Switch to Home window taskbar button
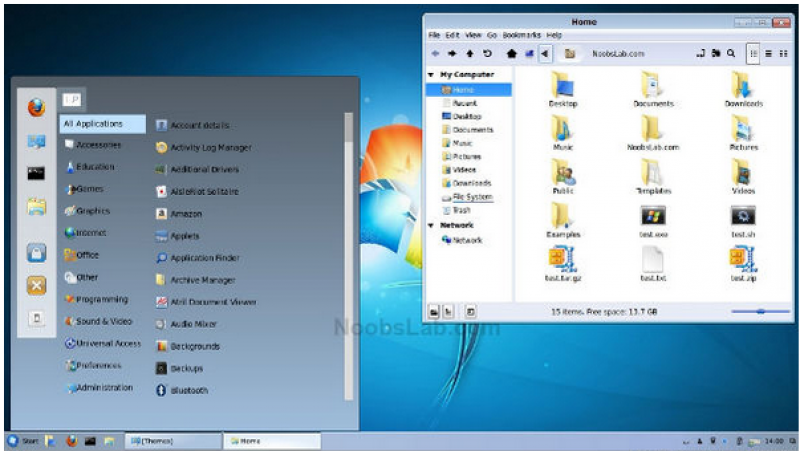800x451 pixels. pos(272,441)
